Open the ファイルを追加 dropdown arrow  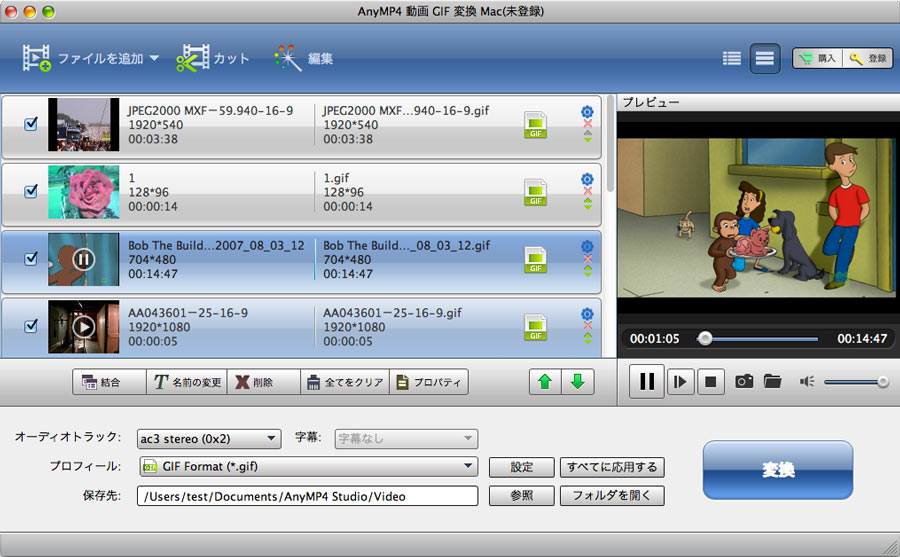tap(154, 59)
